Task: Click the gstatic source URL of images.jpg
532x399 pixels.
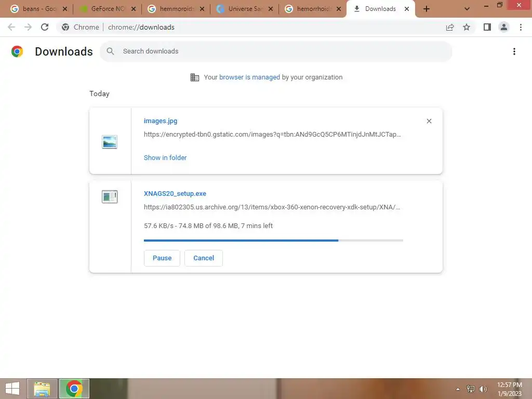Action: coord(272,135)
